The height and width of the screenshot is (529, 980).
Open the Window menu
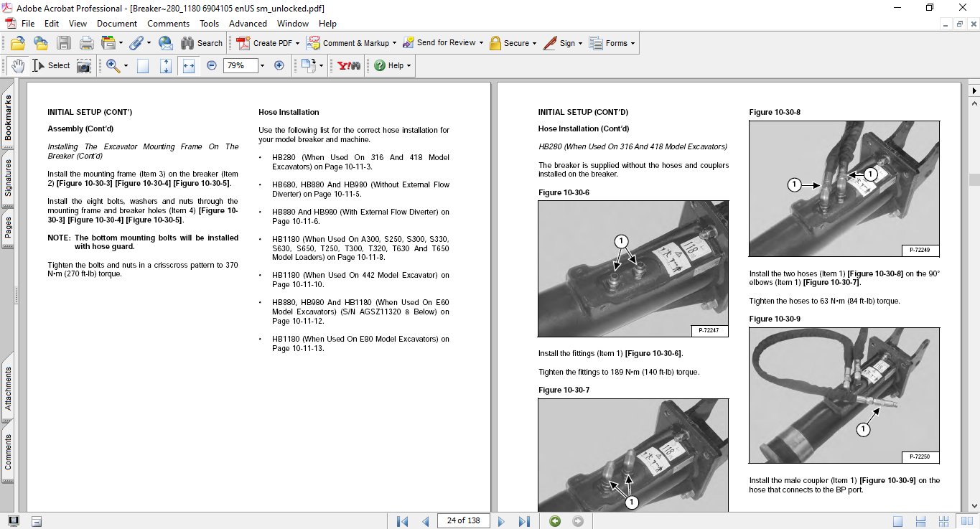293,23
